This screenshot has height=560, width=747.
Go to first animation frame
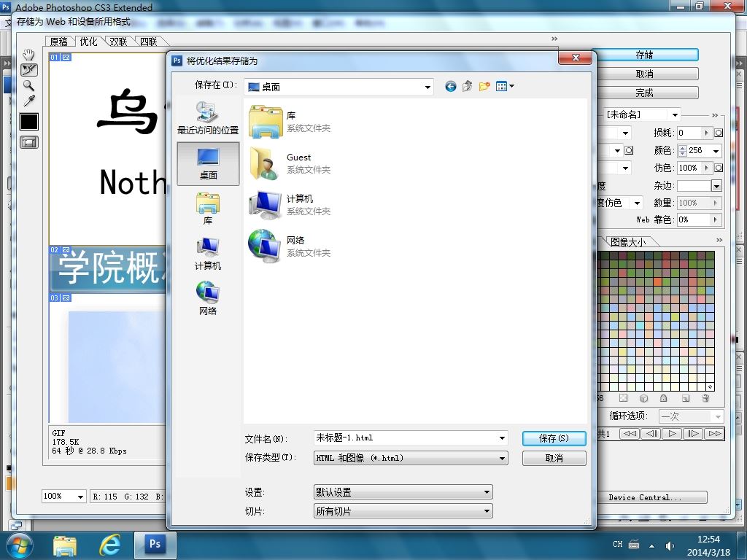(630, 433)
